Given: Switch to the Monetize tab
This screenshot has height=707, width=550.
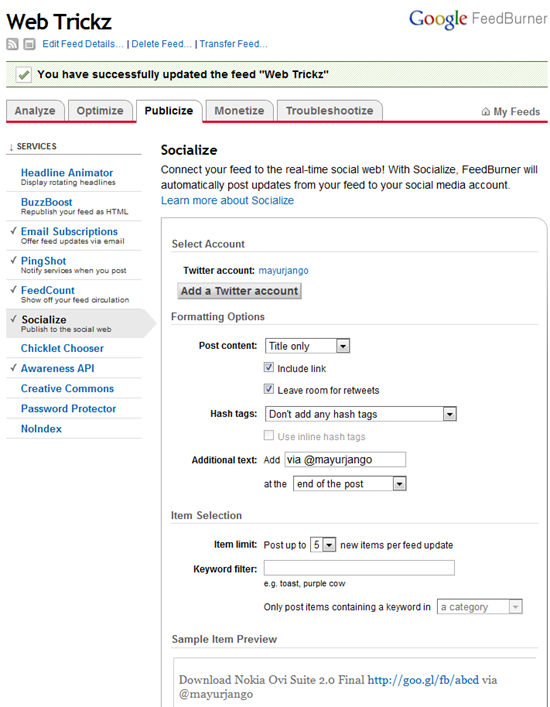Looking at the screenshot, I should tap(239, 111).
